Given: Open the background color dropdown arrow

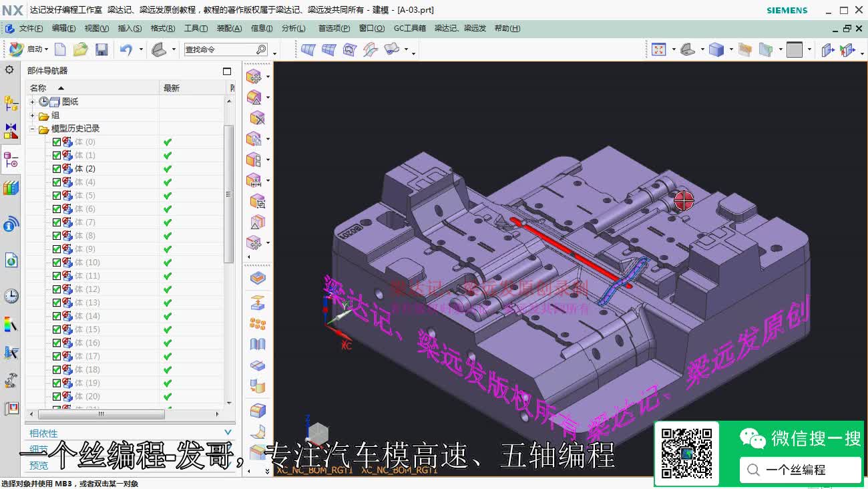Looking at the screenshot, I should (x=809, y=49).
